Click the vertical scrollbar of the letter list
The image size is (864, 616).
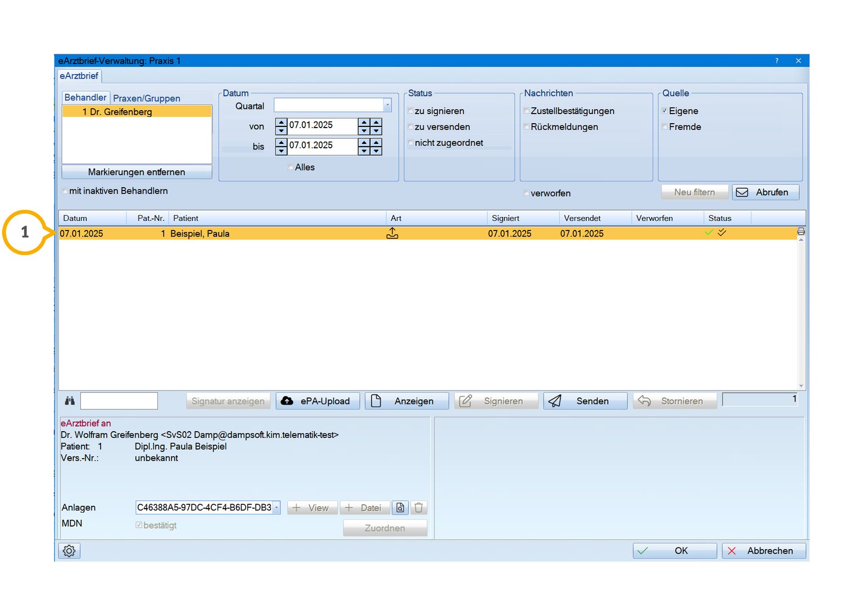tap(801, 312)
